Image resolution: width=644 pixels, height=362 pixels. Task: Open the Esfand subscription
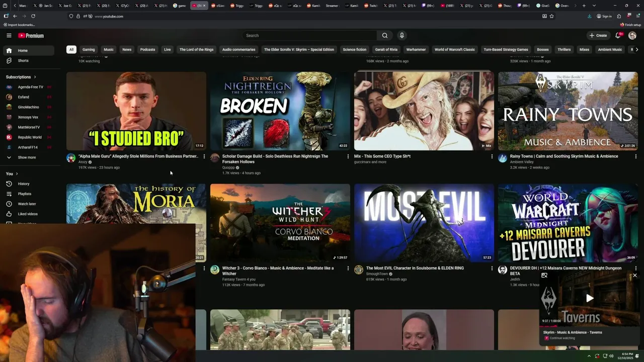coord(29,97)
